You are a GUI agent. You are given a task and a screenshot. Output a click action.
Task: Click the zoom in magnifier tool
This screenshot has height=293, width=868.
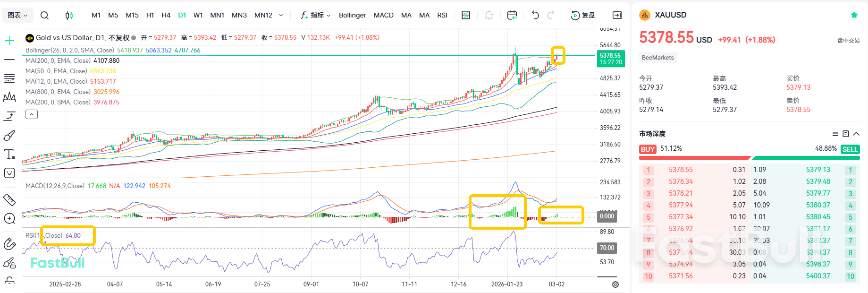coord(9,218)
